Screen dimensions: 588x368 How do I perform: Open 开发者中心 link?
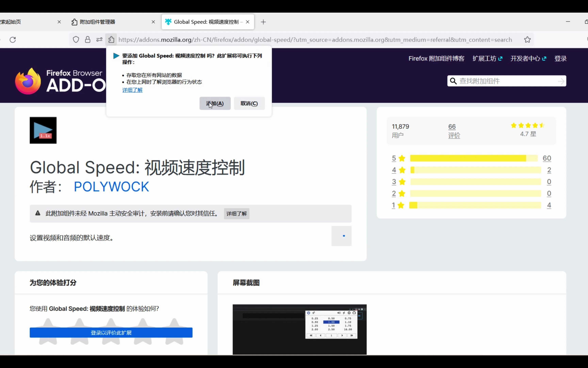(528, 58)
